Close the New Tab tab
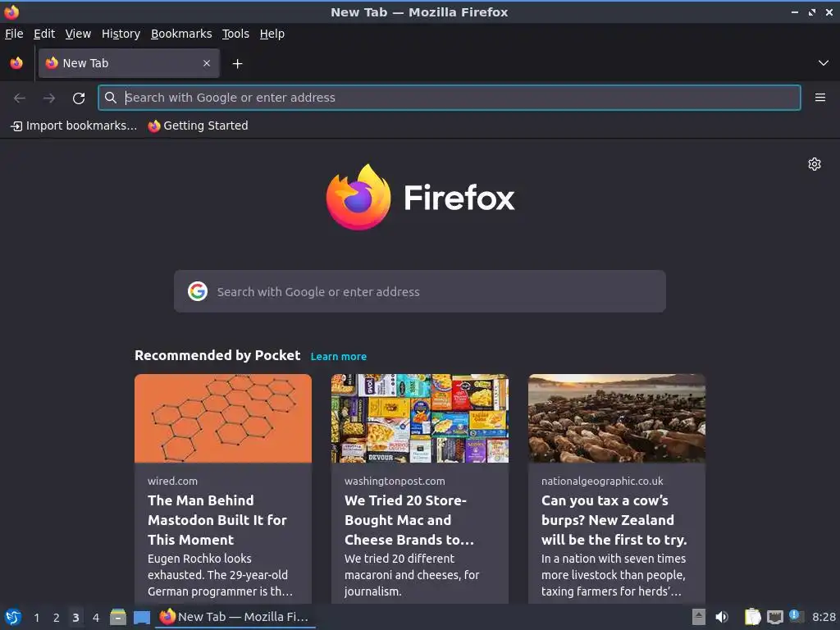The width and height of the screenshot is (840, 630). coord(206,63)
